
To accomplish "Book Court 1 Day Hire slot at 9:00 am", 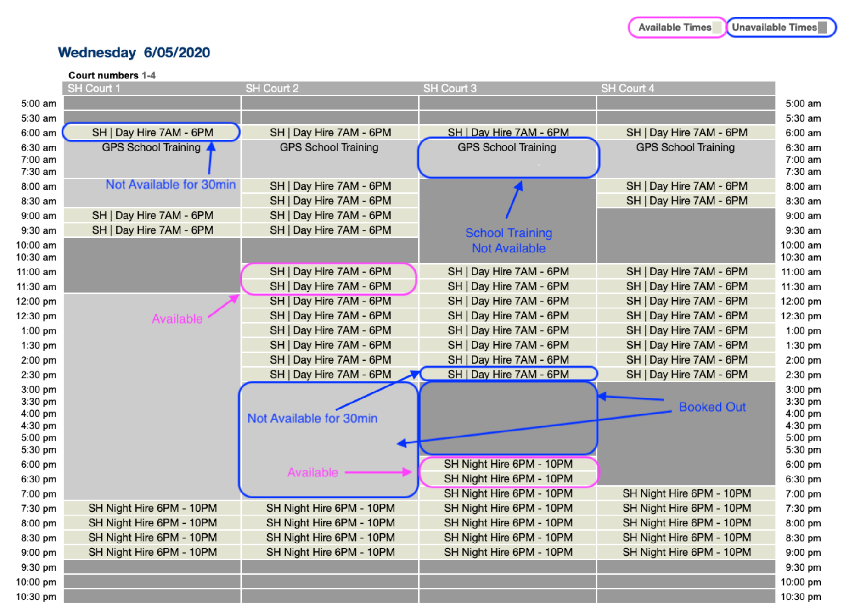I will pyautogui.click(x=152, y=215).
